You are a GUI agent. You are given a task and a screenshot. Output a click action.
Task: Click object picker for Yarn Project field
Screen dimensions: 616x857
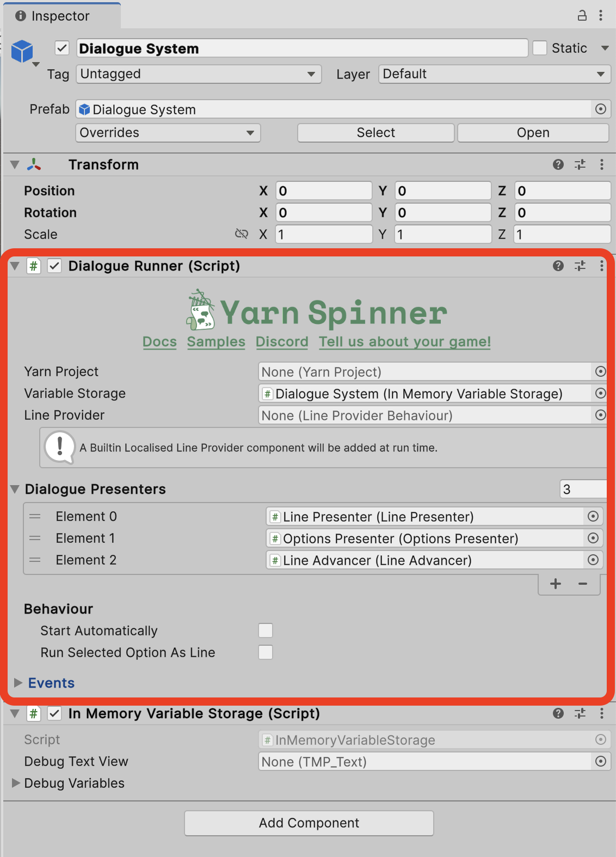(600, 371)
